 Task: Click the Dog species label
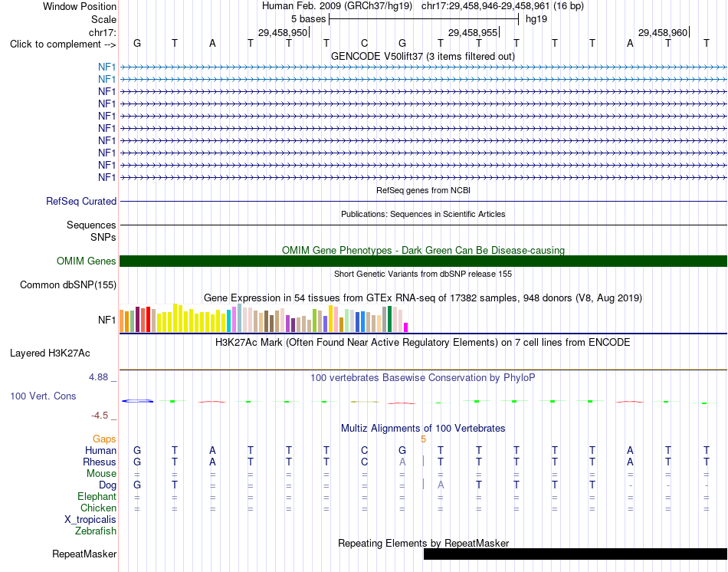click(x=107, y=485)
